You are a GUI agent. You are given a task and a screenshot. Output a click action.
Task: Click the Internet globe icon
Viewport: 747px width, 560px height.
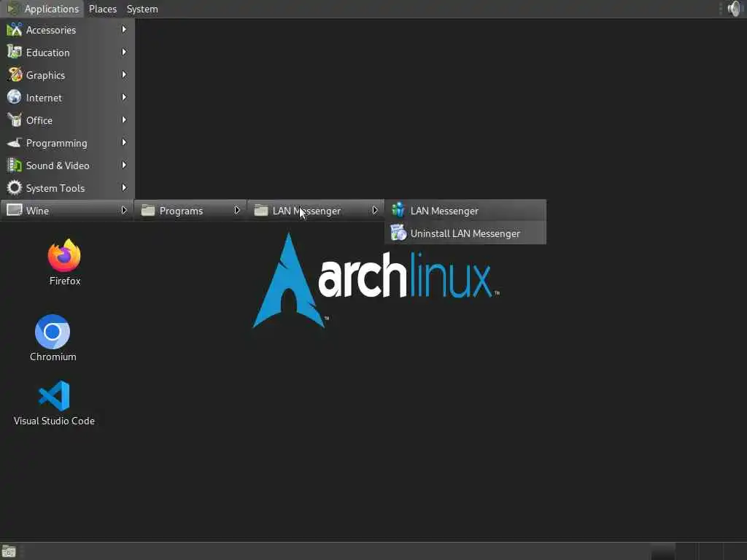(15, 98)
